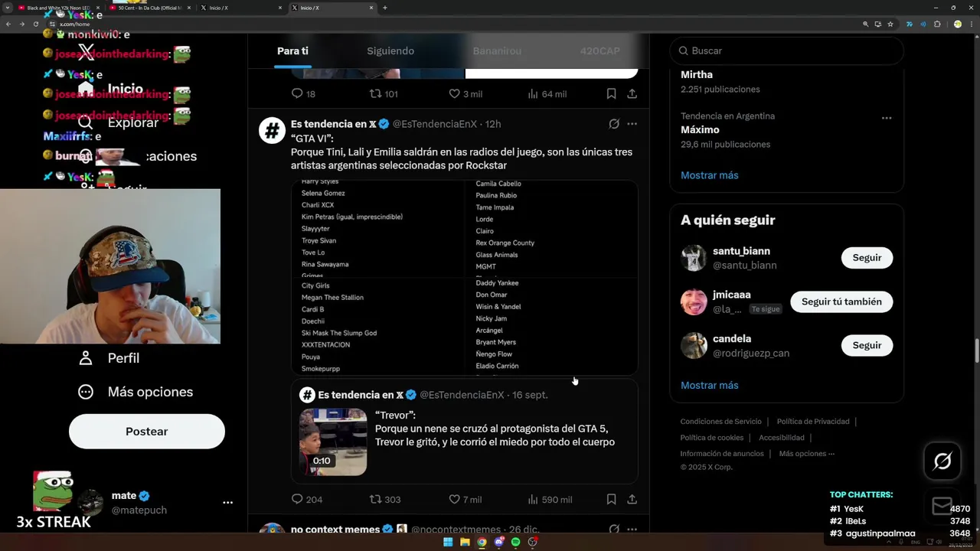
Task: View analytics of the post with 590 mil views
Action: [x=550, y=499]
